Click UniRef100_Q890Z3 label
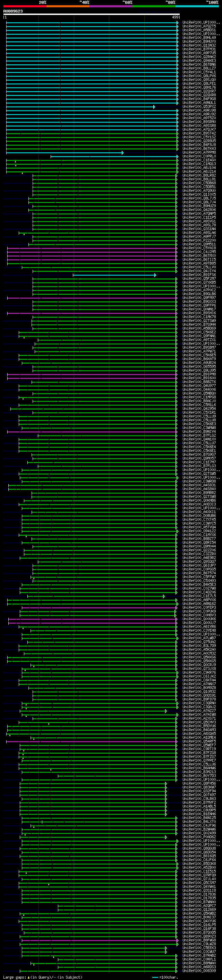The height and width of the screenshot is (980, 222). pyautogui.click(x=199, y=936)
